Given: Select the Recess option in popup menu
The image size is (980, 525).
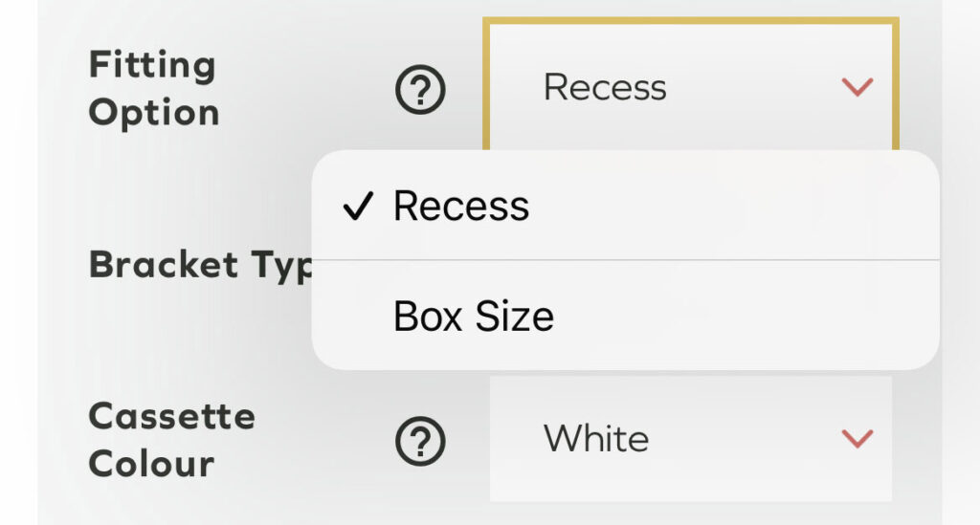Looking at the screenshot, I should tap(461, 207).
